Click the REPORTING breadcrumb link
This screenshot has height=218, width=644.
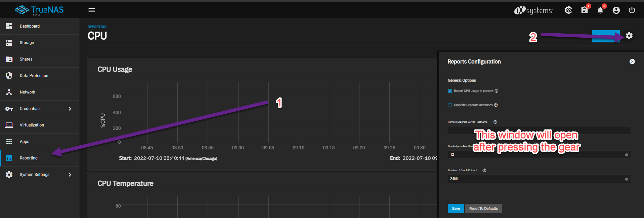coord(97,27)
